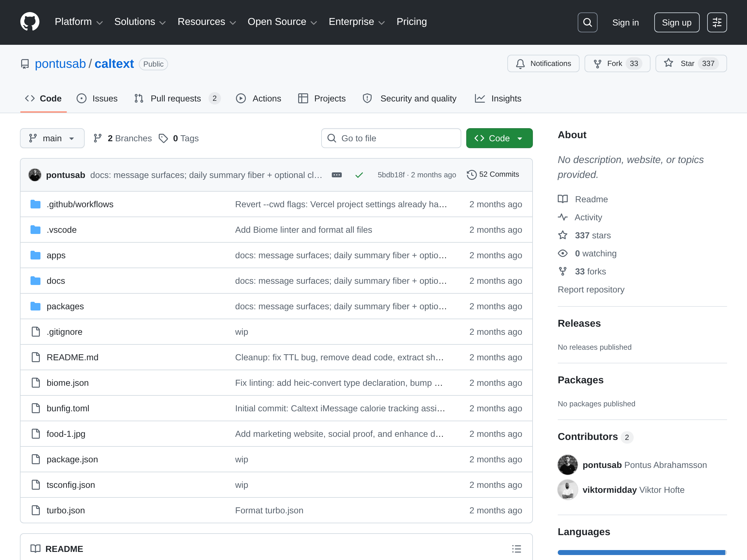
Task: Open the README outline list icon
Action: coord(516,549)
